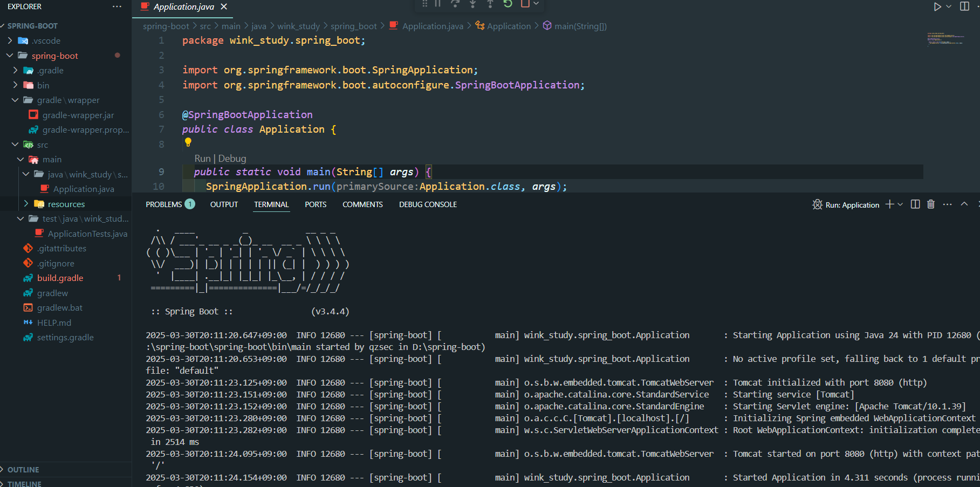This screenshot has height=487, width=980.
Task: Split the terminal
Action: (x=915, y=204)
